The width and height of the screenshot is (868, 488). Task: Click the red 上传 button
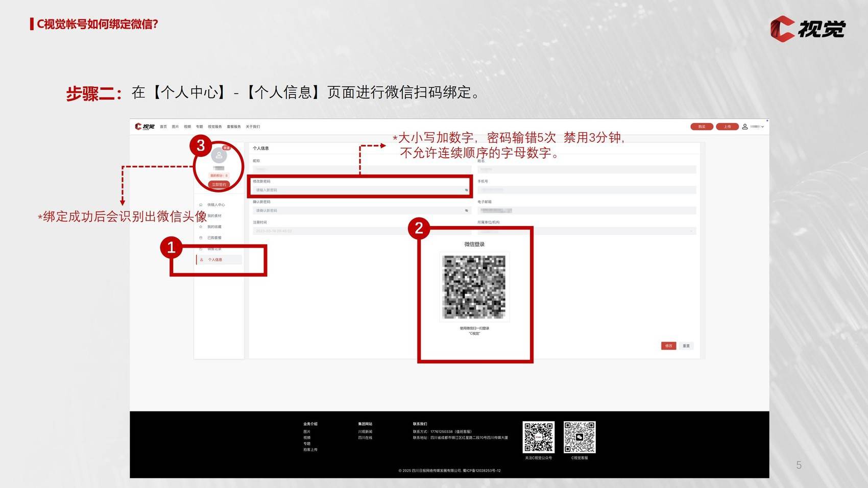coord(727,127)
